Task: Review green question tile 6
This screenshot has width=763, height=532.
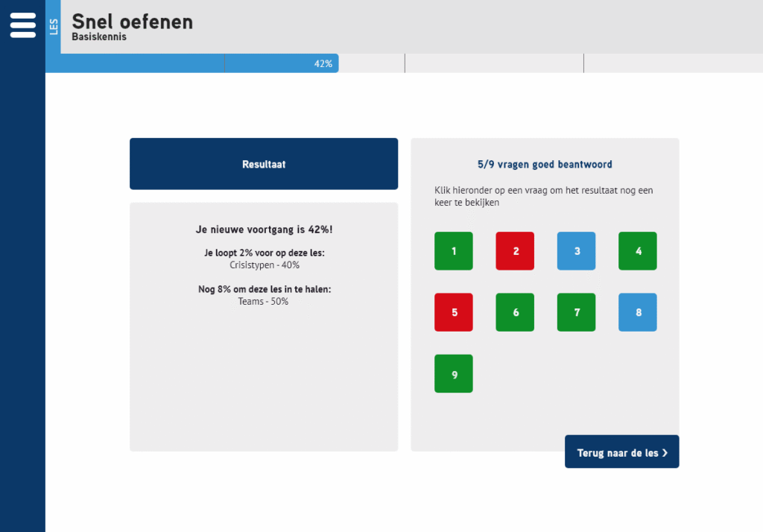Action: pos(515,312)
